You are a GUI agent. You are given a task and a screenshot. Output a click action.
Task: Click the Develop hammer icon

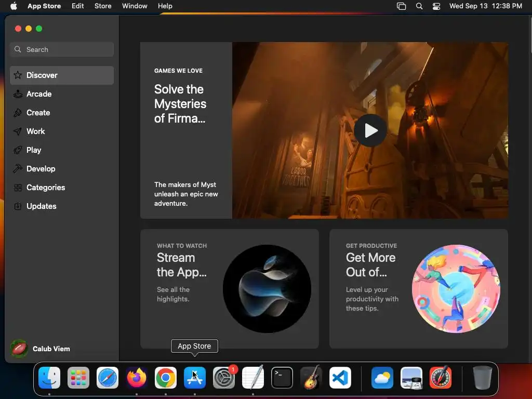(x=18, y=169)
